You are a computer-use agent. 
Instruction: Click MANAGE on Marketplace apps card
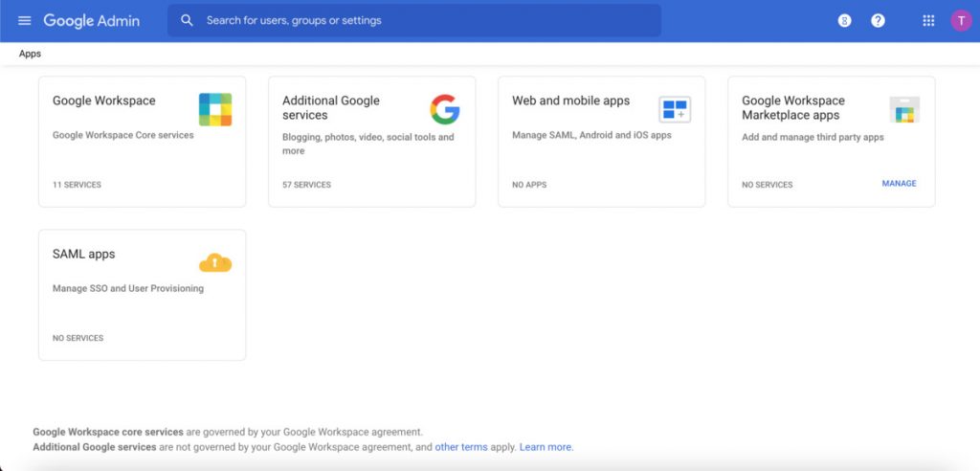899,183
